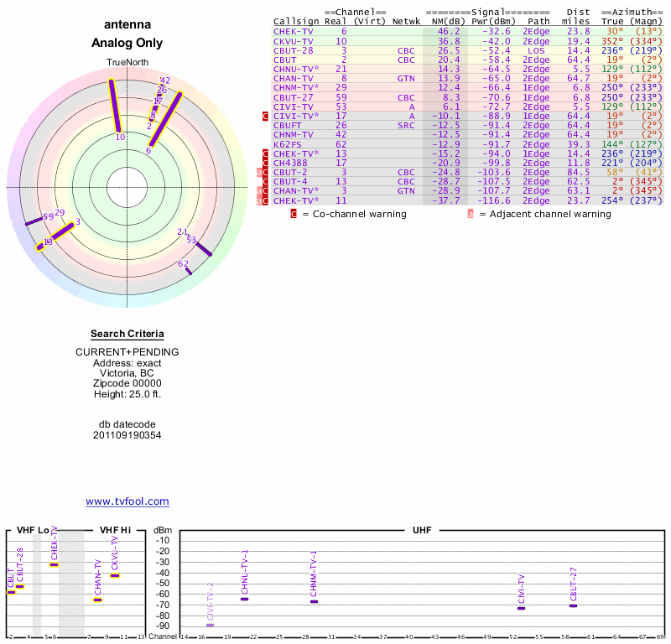Click the channel 62 marker on the radar plot
The height and width of the screenshot is (644, 671).
189,270
